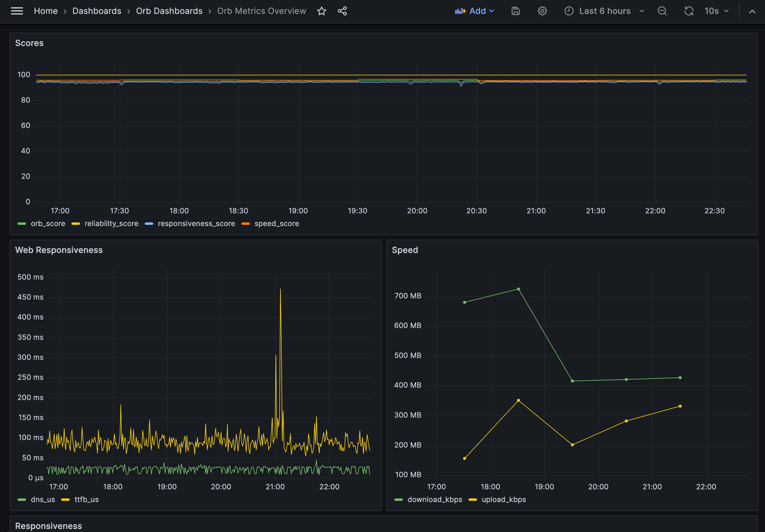Collapse the top controls with the chevron
Screen dimensions: 765x532
(752, 11)
